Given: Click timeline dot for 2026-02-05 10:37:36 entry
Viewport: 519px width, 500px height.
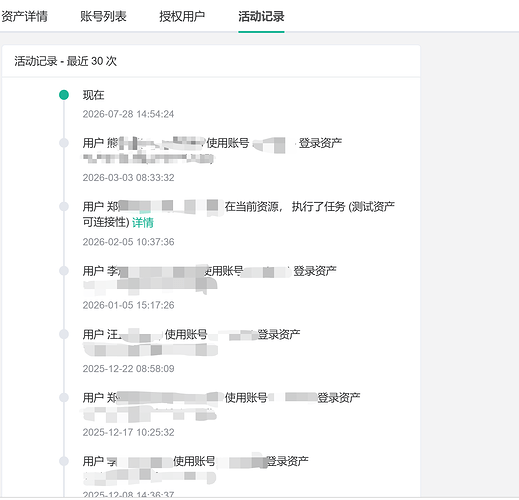Looking at the screenshot, I should coord(64,206).
